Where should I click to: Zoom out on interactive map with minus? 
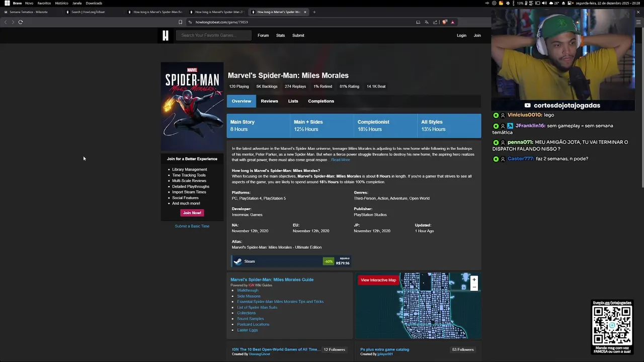[x=474, y=287]
